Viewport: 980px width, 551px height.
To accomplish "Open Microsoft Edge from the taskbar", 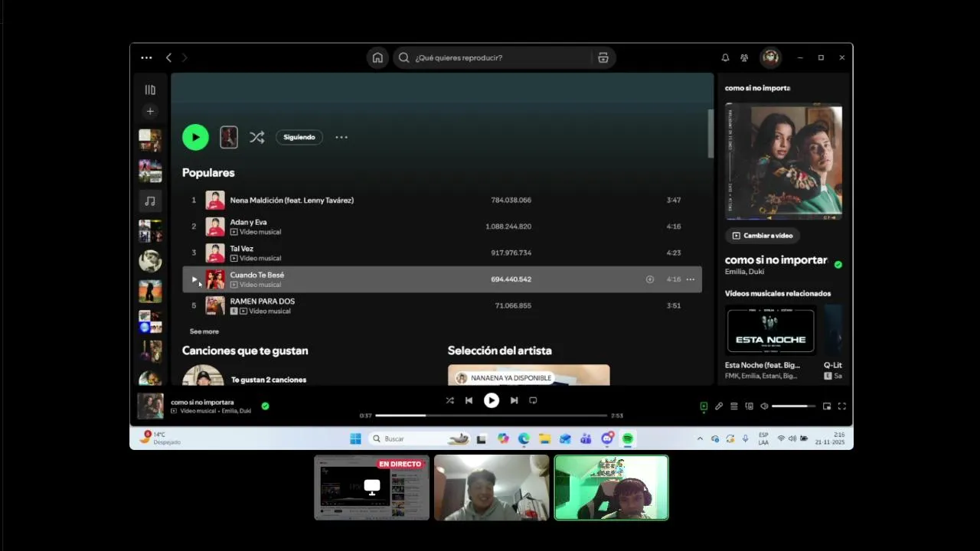I will pos(524,439).
